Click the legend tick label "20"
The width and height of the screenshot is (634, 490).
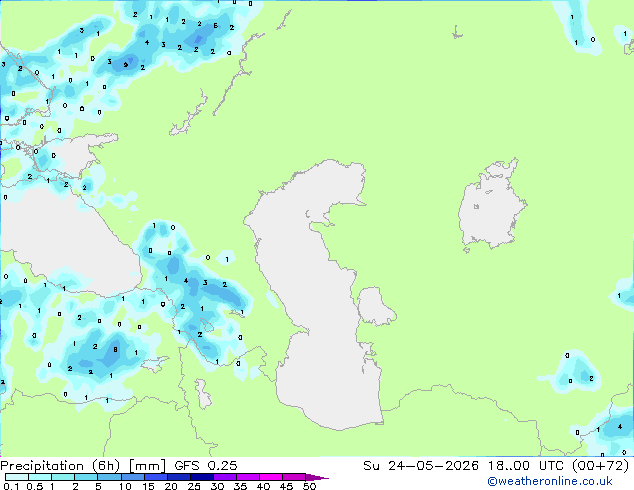(171, 486)
